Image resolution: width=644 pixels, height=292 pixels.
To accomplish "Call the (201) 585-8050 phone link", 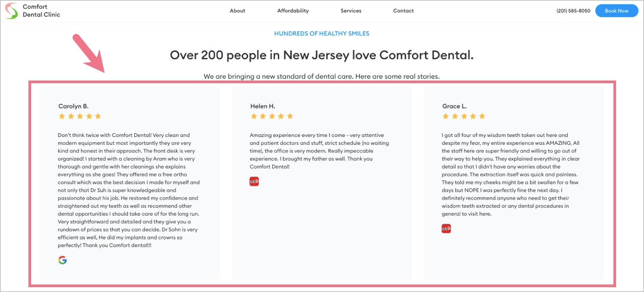I will [x=573, y=11].
